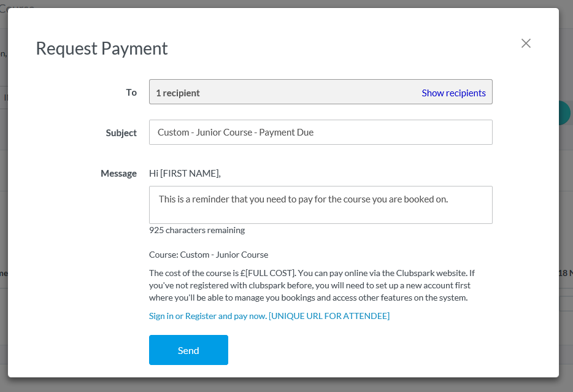
Task: Click the 'manage you bookings' paragraph line
Action: pos(245,298)
